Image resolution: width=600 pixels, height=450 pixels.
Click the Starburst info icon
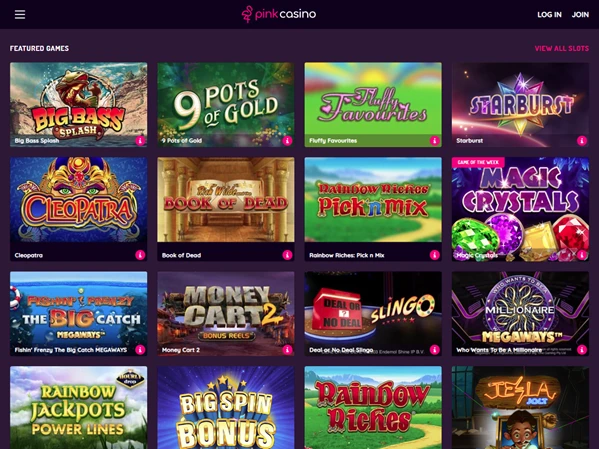coord(582,140)
